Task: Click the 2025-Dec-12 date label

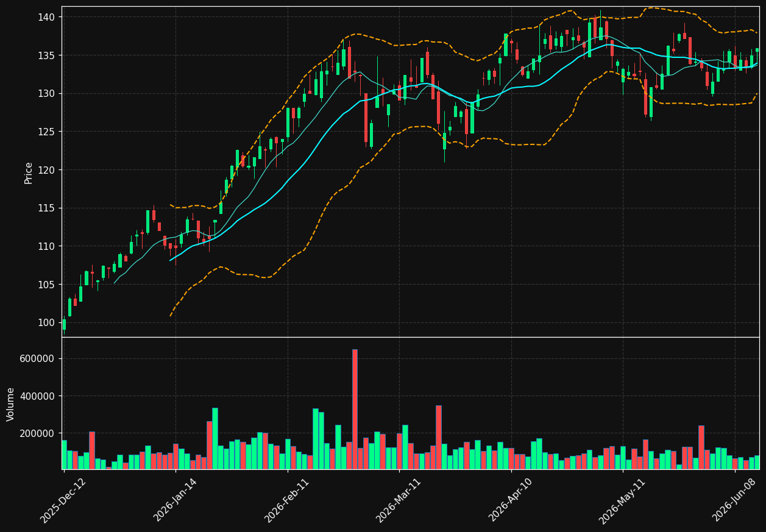Action: [x=63, y=500]
